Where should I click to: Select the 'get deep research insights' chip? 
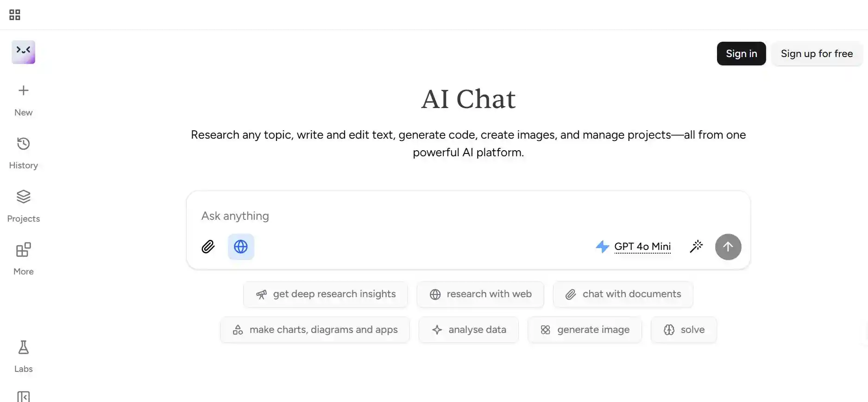pos(326,294)
